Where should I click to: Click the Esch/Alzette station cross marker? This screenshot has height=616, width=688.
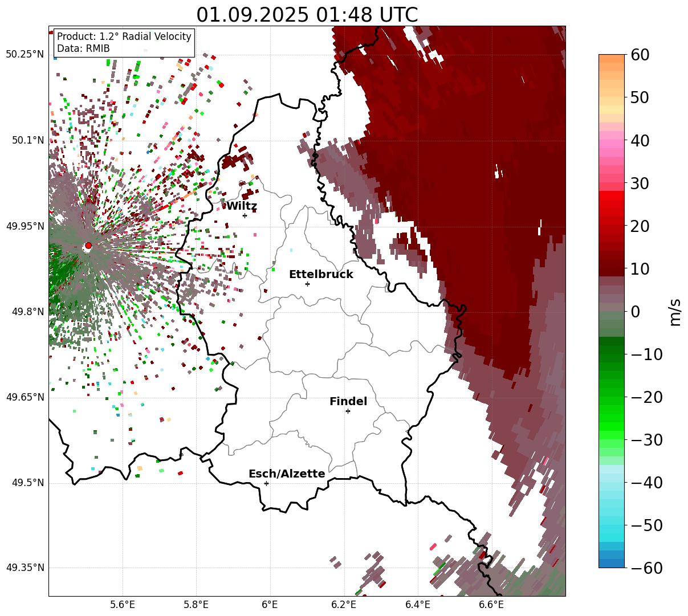point(266,483)
